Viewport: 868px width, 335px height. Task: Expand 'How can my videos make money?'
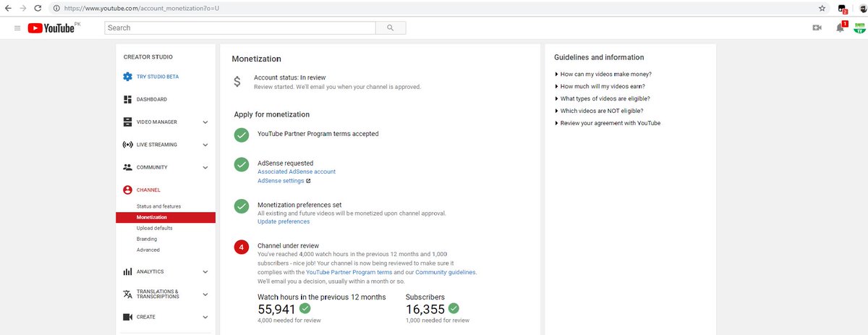[603, 74]
